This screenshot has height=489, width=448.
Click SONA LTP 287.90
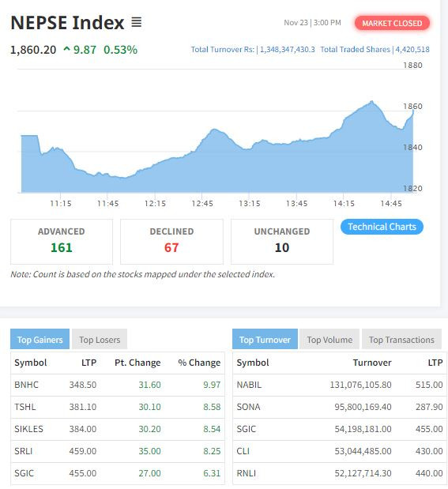(x=429, y=407)
